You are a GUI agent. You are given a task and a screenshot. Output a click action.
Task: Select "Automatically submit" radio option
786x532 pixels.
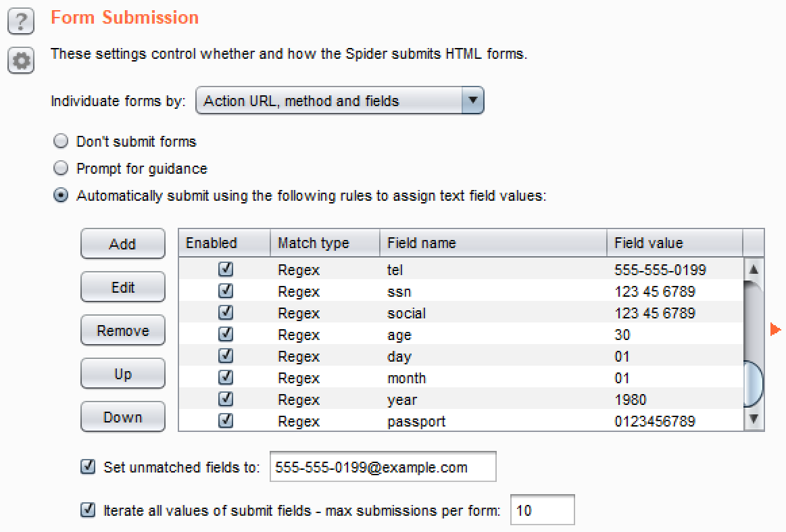pos(62,196)
